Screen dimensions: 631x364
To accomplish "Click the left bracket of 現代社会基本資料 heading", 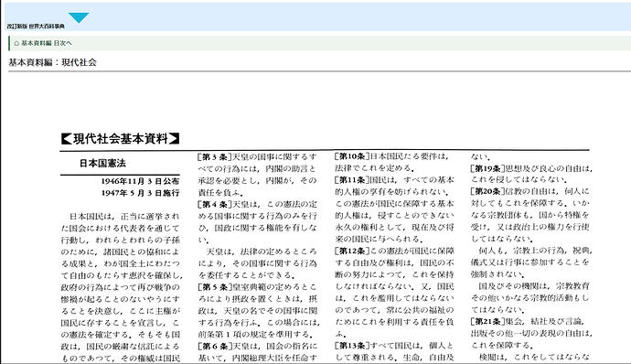I will click(x=67, y=138).
